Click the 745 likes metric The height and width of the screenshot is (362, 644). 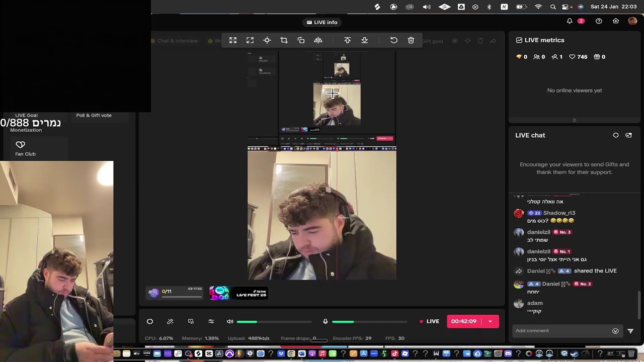[x=578, y=57]
